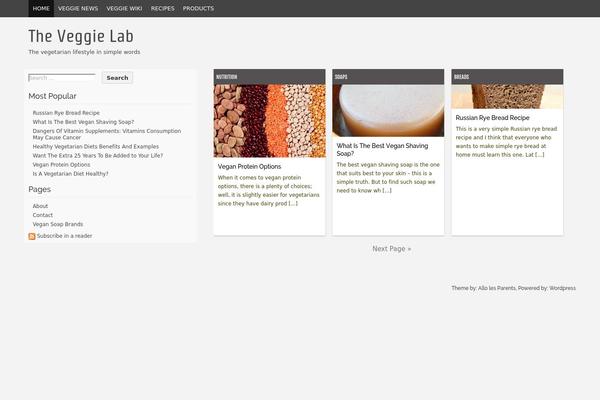The height and width of the screenshot is (400, 600).
Task: Open the About page
Action: click(x=40, y=206)
